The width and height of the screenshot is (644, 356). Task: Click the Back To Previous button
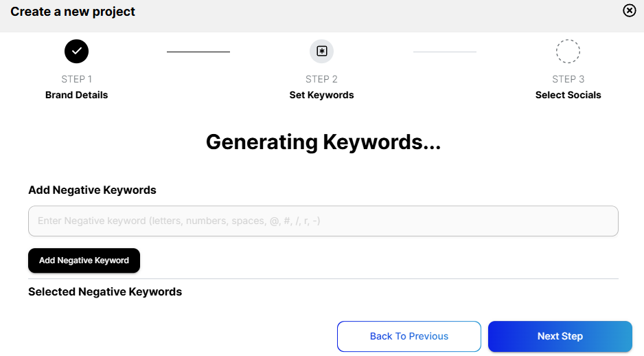[409, 336]
